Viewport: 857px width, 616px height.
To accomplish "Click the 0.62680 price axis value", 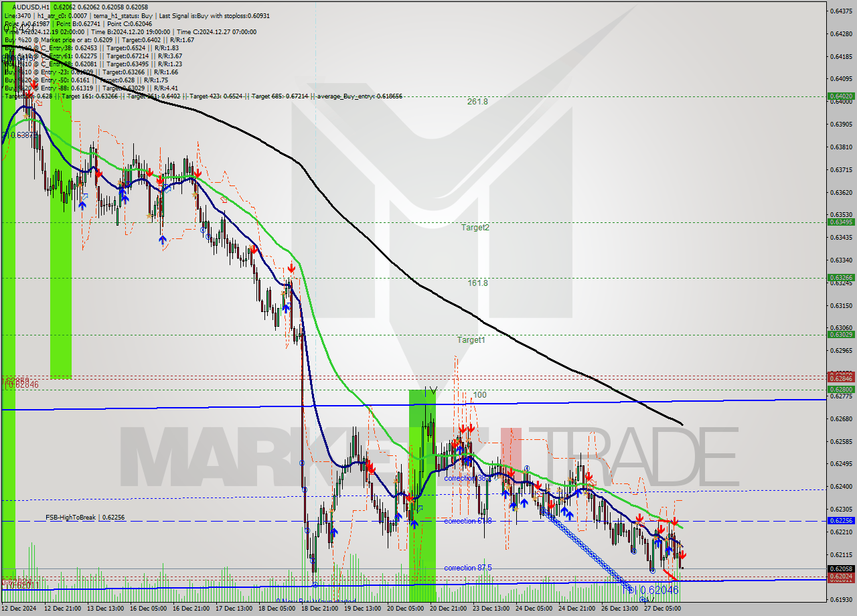I will point(841,419).
